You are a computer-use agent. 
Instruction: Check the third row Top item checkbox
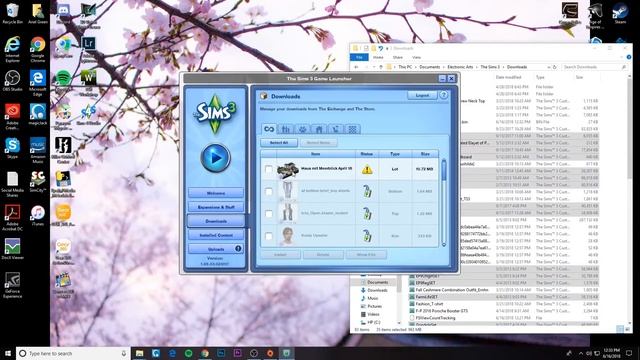pyautogui.click(x=269, y=214)
